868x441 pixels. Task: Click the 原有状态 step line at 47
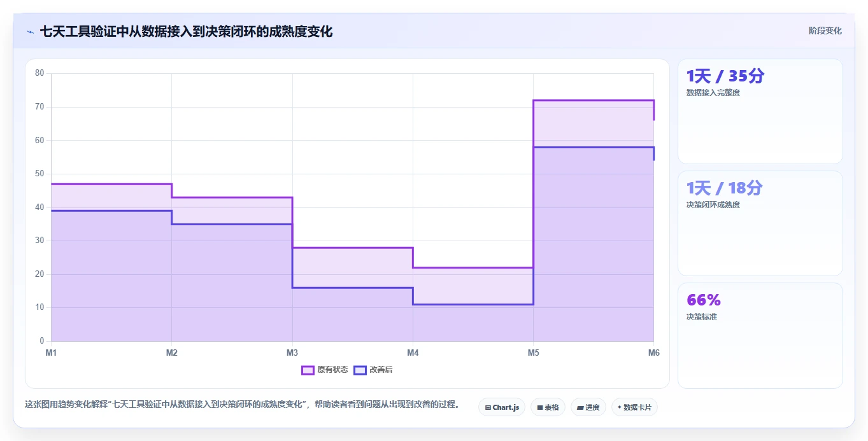(x=111, y=184)
